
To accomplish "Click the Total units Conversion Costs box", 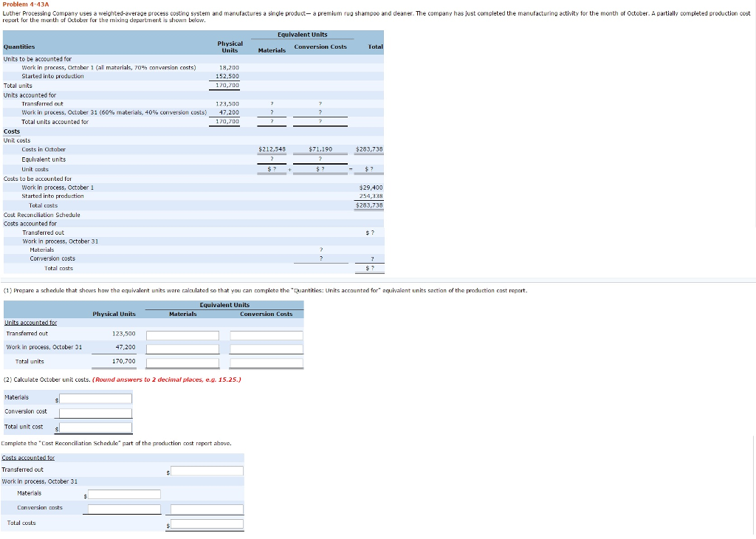I will 266,363.
